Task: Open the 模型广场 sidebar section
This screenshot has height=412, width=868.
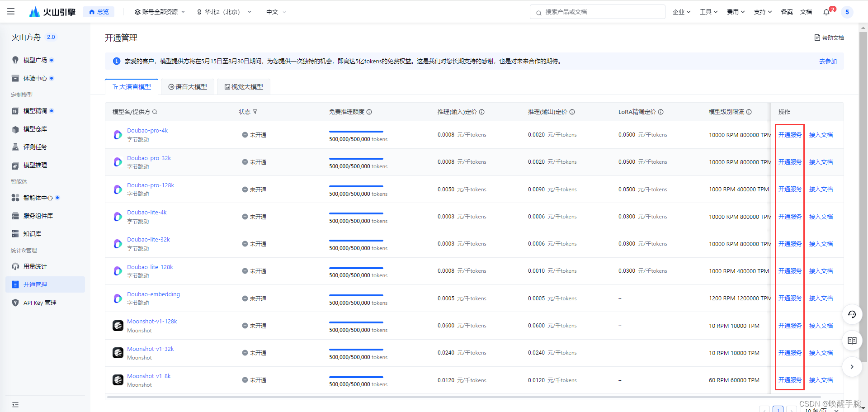Action: click(x=35, y=60)
